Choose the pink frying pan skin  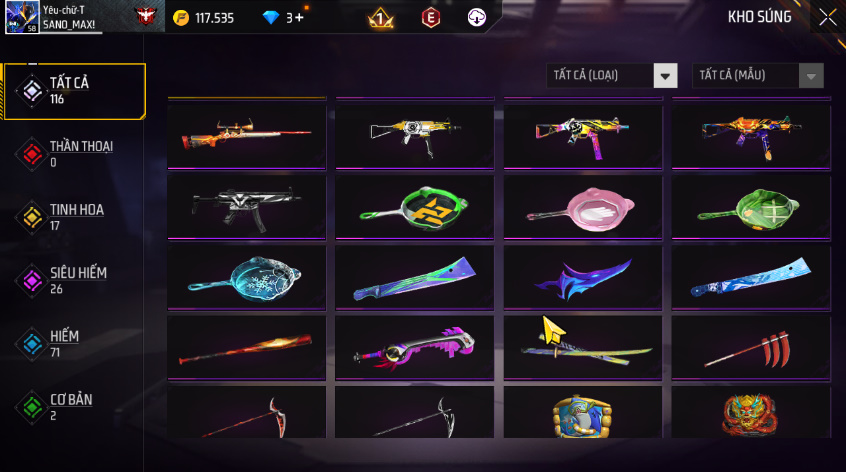(583, 207)
